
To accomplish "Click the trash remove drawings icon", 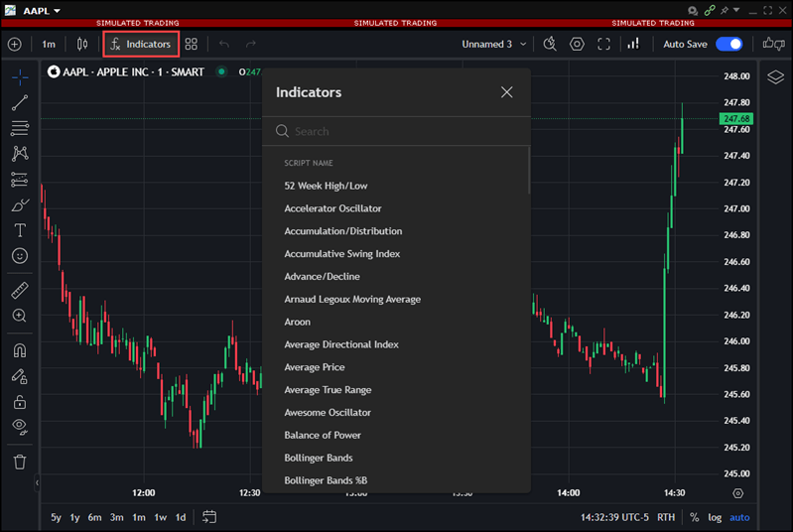I will coord(20,462).
